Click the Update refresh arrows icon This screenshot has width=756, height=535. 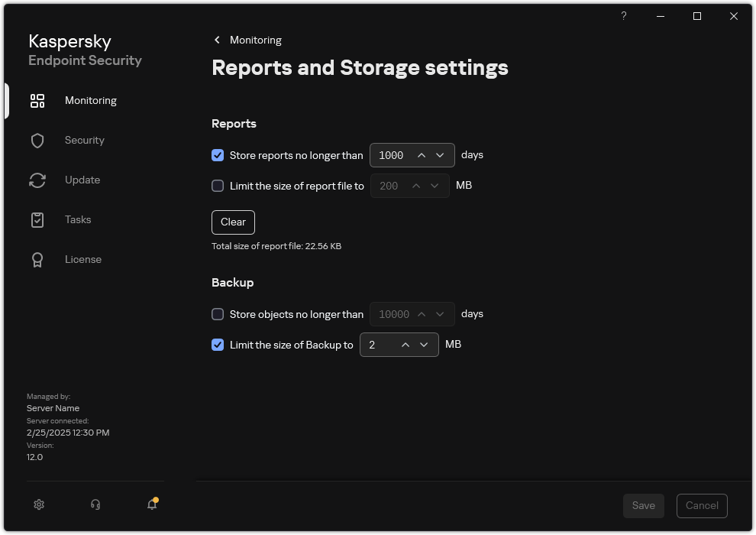(37, 180)
